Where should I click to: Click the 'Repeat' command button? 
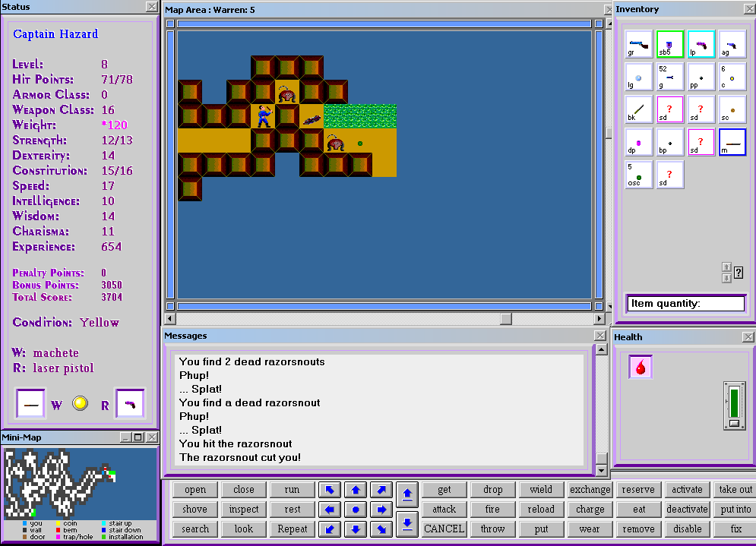pos(293,529)
